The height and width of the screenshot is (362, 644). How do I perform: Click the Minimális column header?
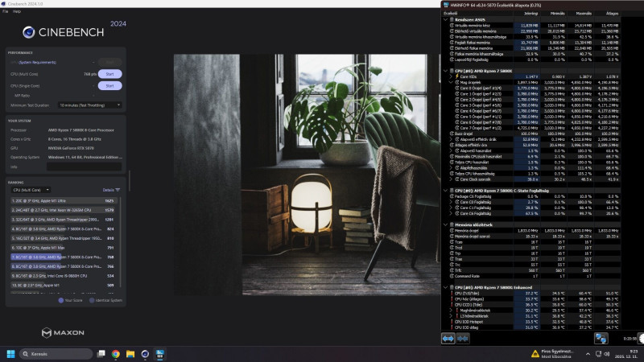point(557,14)
